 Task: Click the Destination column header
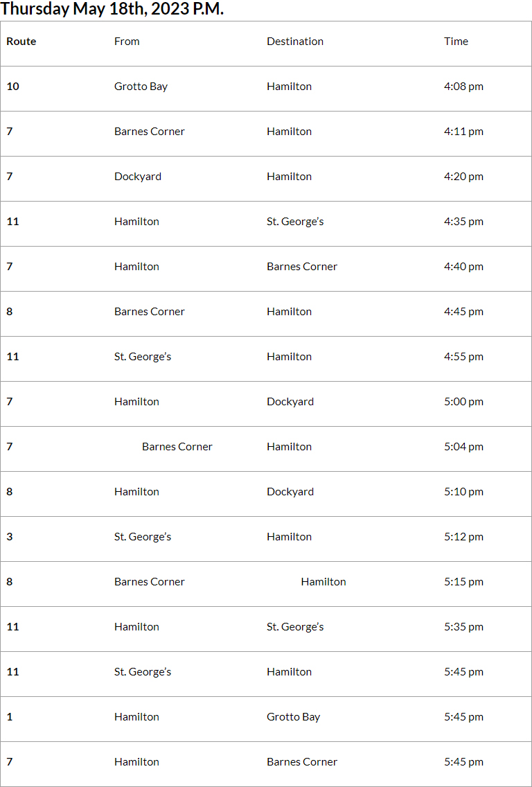tap(295, 42)
